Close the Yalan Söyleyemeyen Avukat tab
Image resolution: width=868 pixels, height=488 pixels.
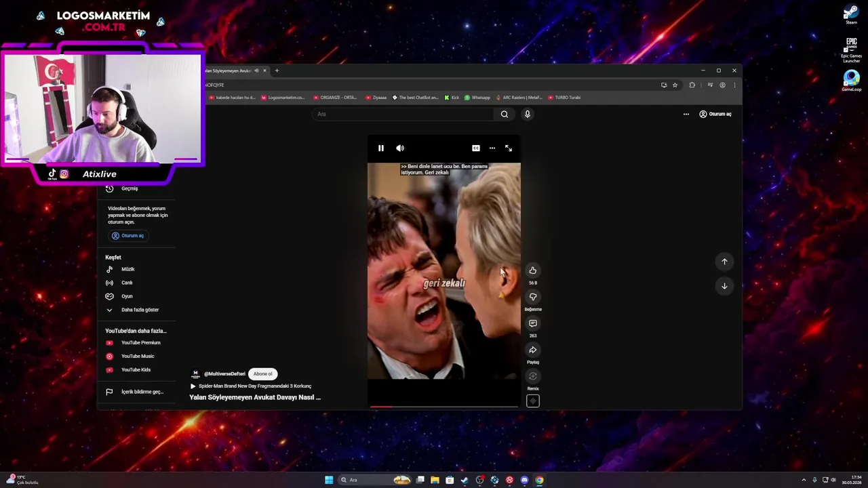click(x=265, y=70)
